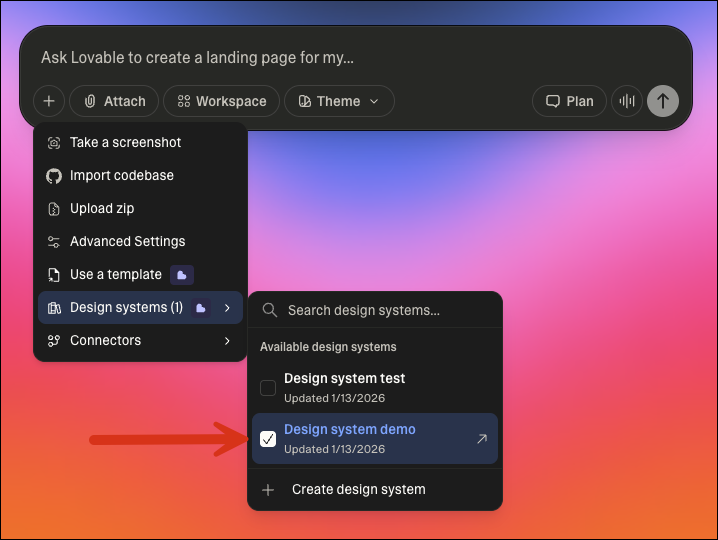This screenshot has width=718, height=540.
Task: Check the Design system test checkbox
Action: coord(268,387)
